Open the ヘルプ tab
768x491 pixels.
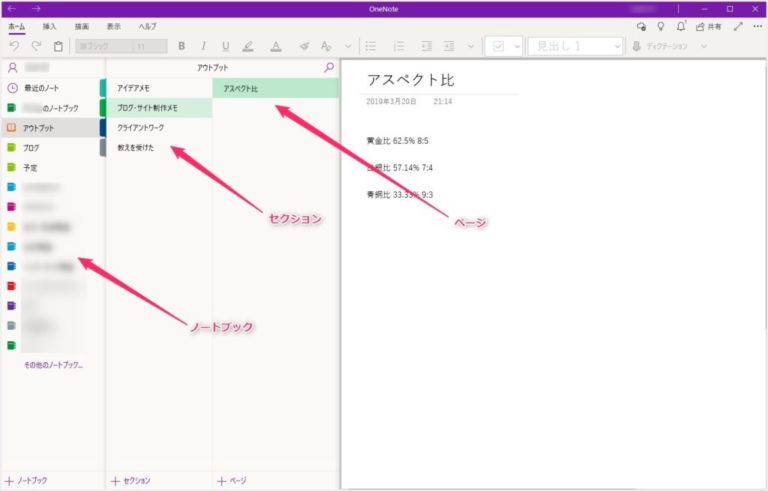coord(147,26)
